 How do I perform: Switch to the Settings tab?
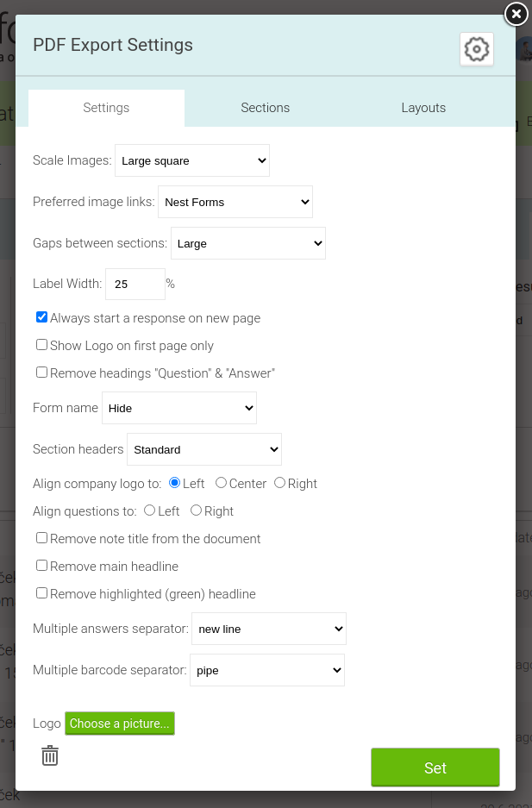(x=106, y=108)
